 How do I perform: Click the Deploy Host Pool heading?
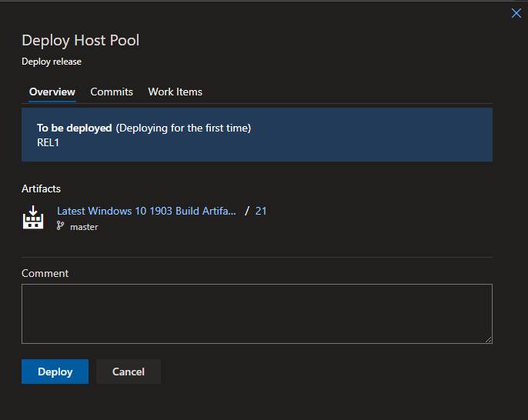click(81, 40)
